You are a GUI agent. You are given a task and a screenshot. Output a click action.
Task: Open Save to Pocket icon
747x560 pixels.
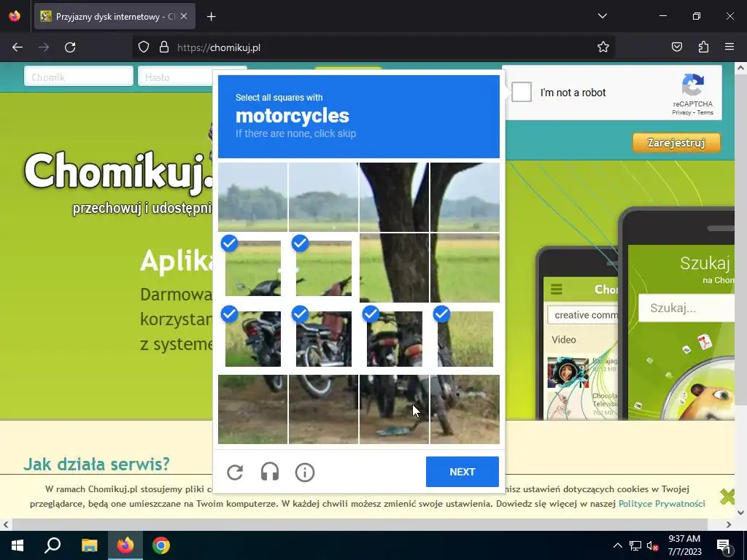tap(677, 47)
